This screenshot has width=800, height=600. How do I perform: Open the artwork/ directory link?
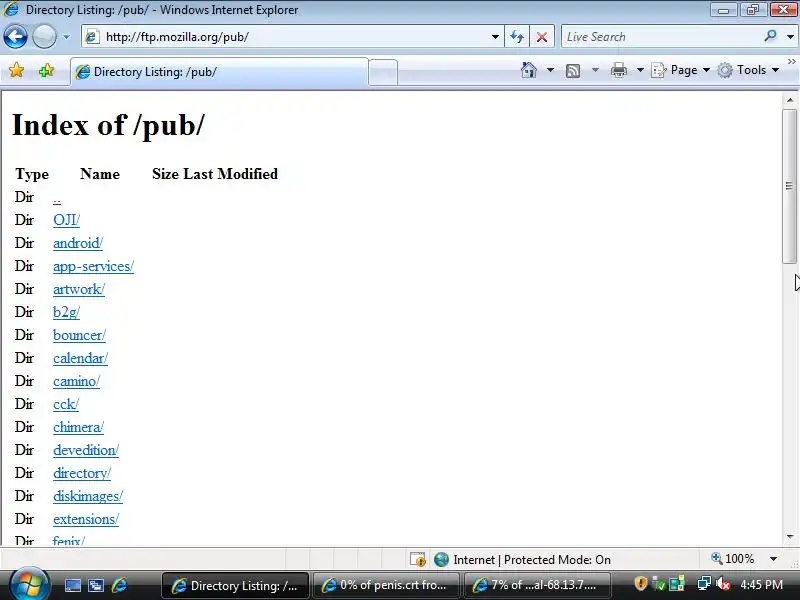click(x=79, y=289)
